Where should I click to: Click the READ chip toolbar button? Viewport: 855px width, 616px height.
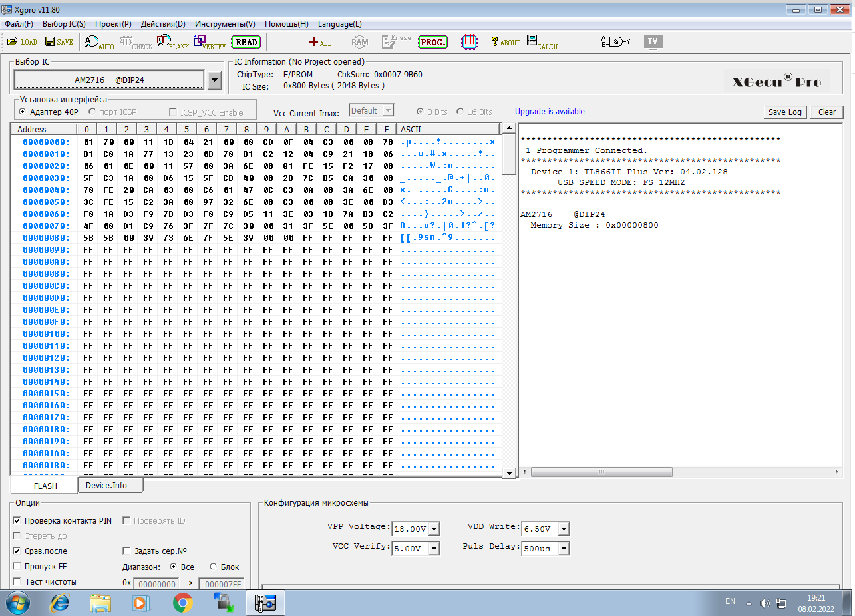pyautogui.click(x=247, y=42)
